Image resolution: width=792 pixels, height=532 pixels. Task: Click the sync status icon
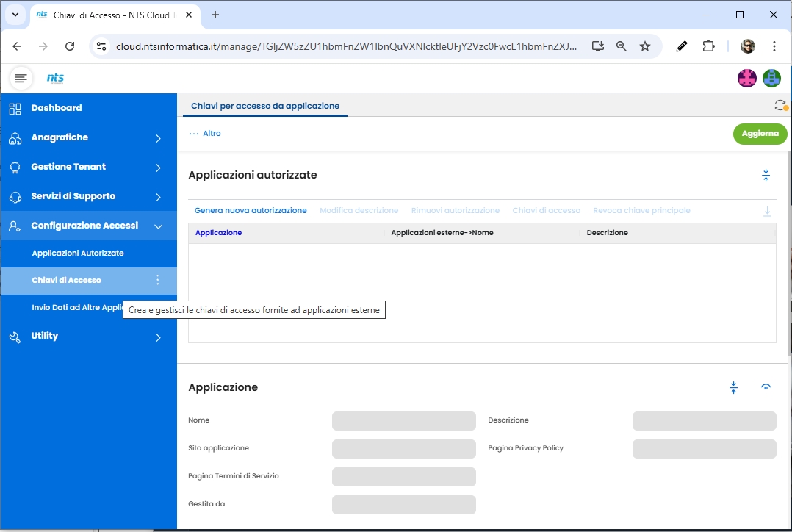point(781,105)
